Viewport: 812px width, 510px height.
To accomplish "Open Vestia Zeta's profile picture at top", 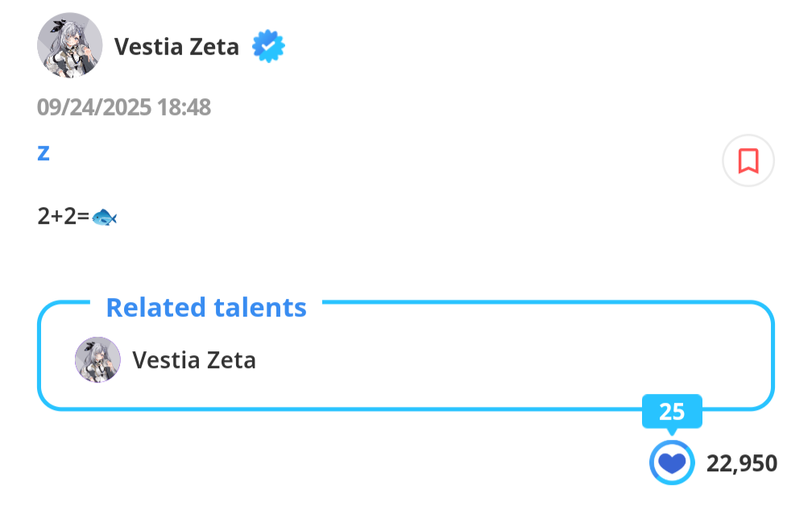I will point(69,46).
